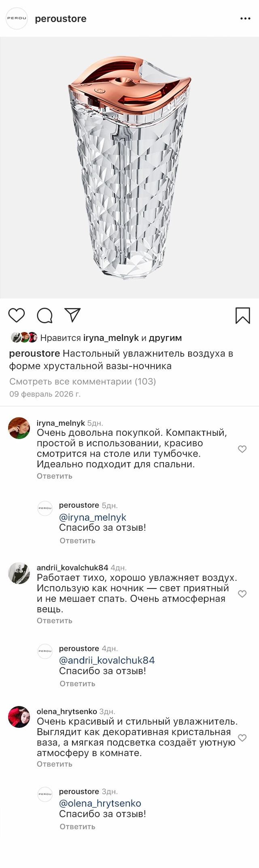Like olena_hrytsenko's comment

pos(242,738)
